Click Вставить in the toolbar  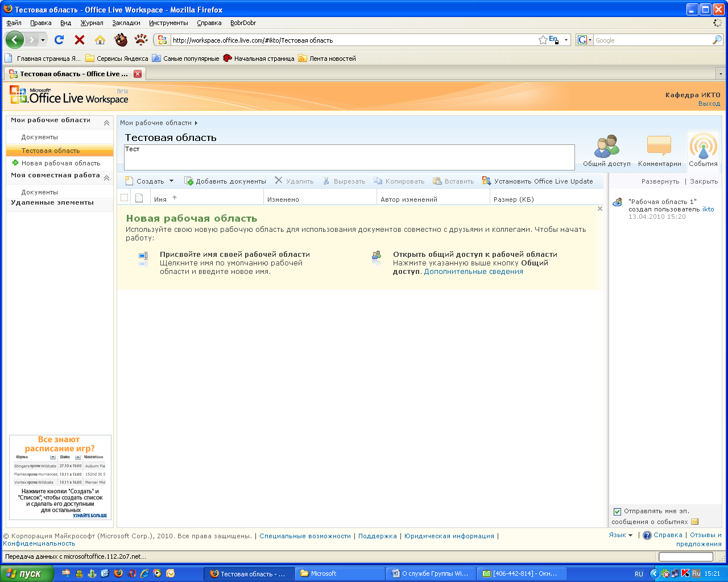pyautogui.click(x=453, y=181)
